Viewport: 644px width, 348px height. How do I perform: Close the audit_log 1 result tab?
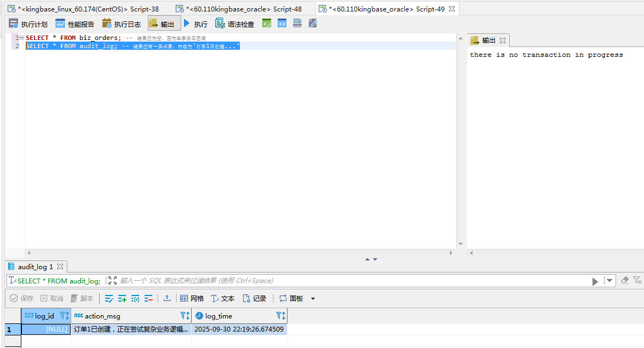(60, 266)
